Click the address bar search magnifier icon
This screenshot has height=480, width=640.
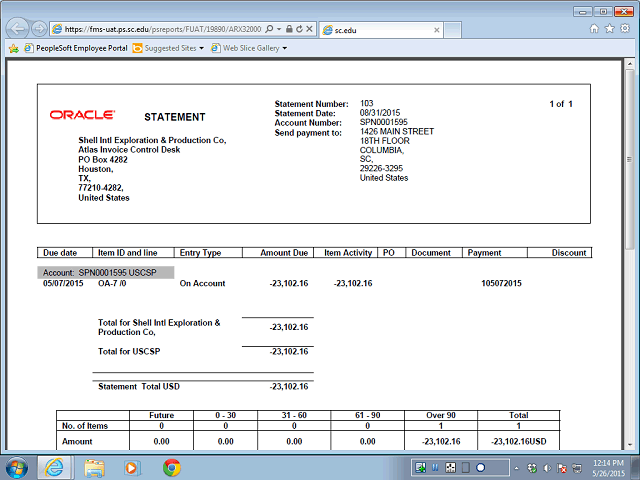point(271,30)
